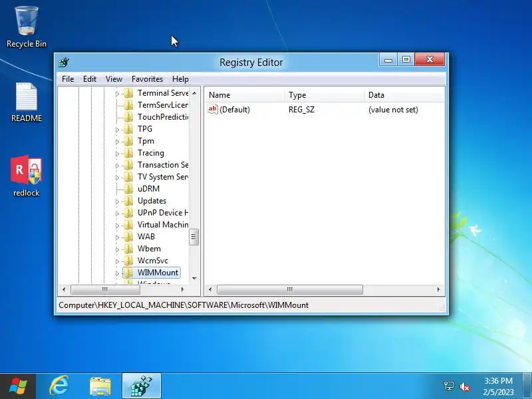
Task: Click the muted volume tray icon
Action: pyautogui.click(x=464, y=386)
